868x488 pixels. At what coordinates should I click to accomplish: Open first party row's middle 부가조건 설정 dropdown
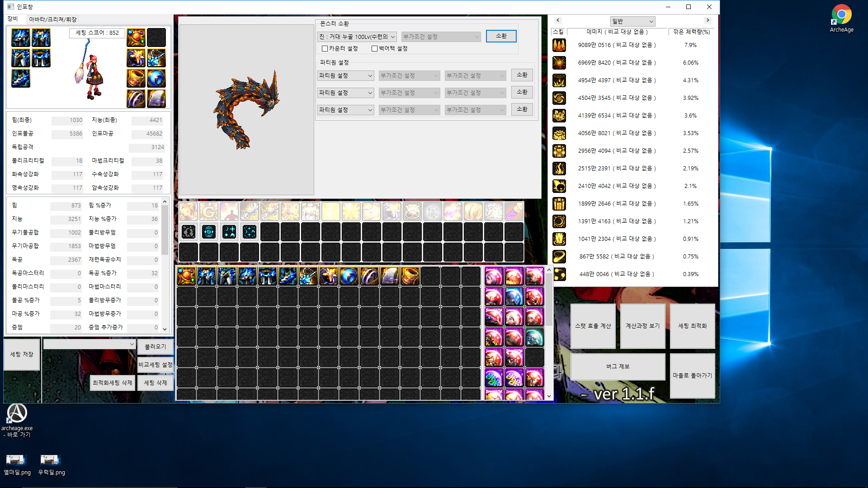(x=409, y=75)
